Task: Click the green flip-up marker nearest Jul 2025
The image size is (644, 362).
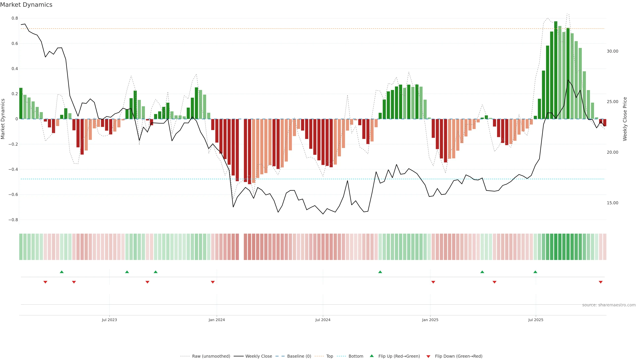Action: click(x=535, y=272)
